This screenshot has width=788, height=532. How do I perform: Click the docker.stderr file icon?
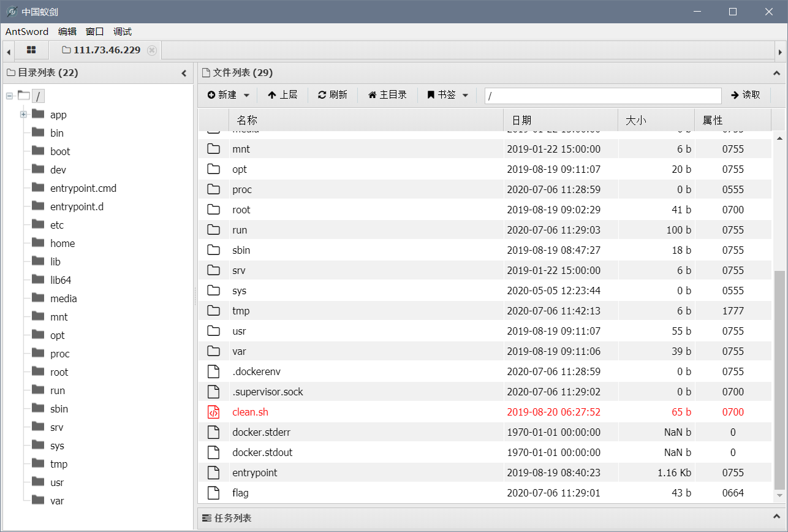[213, 432]
